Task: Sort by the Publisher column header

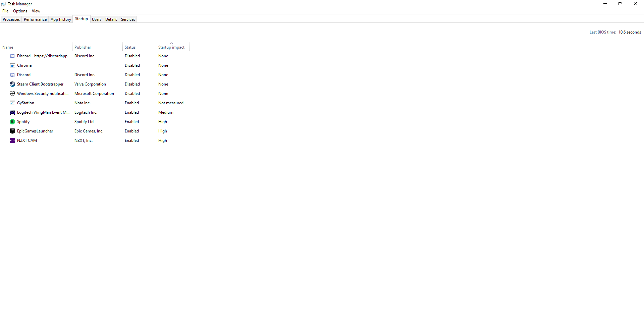Action: [97, 47]
